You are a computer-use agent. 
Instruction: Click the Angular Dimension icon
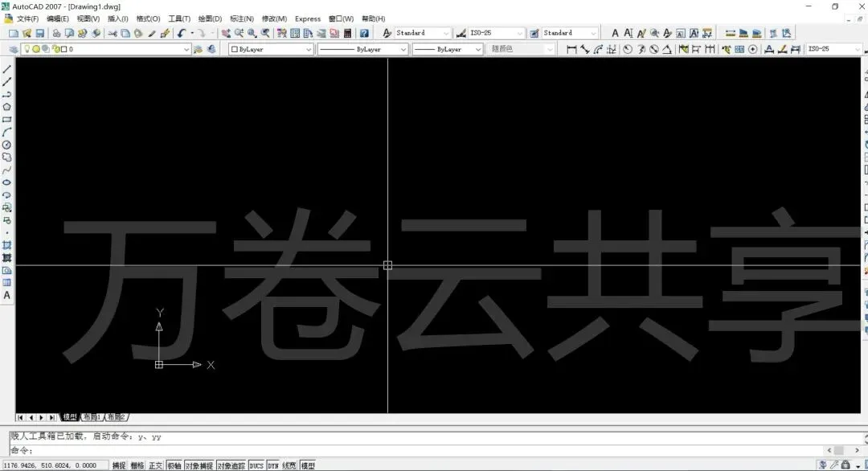point(667,49)
